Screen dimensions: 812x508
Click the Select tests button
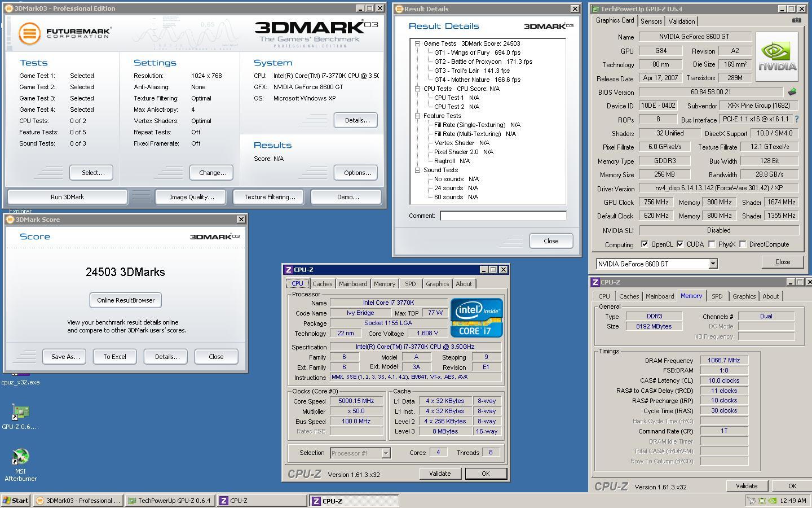(92, 173)
